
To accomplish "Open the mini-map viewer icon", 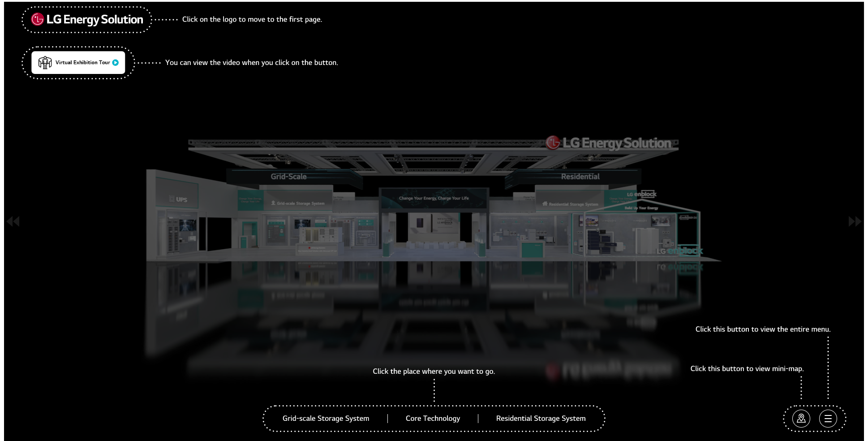I will click(x=801, y=419).
